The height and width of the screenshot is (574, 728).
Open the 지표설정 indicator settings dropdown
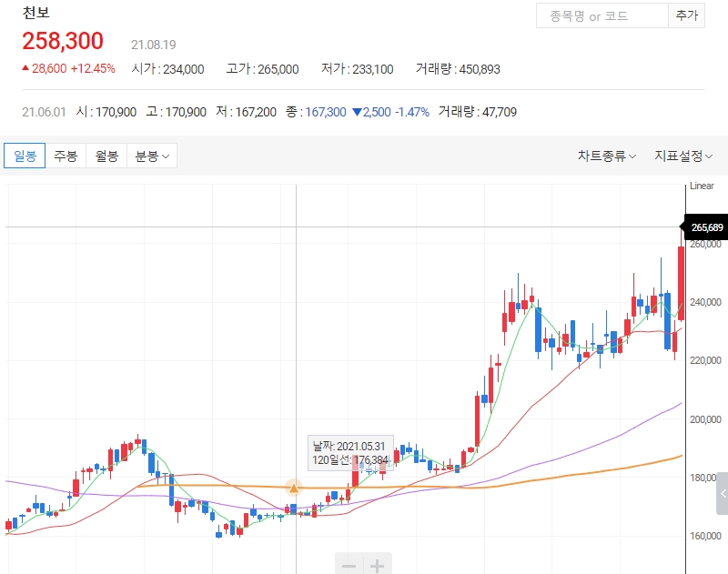683,156
